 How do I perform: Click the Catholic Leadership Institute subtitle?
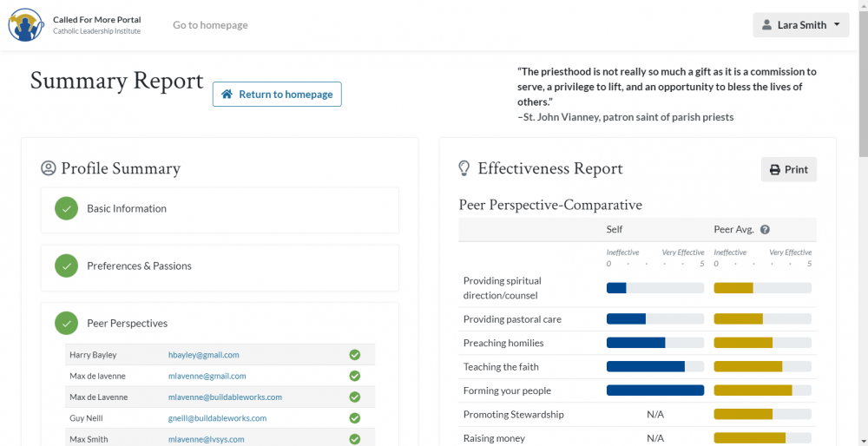[97, 31]
